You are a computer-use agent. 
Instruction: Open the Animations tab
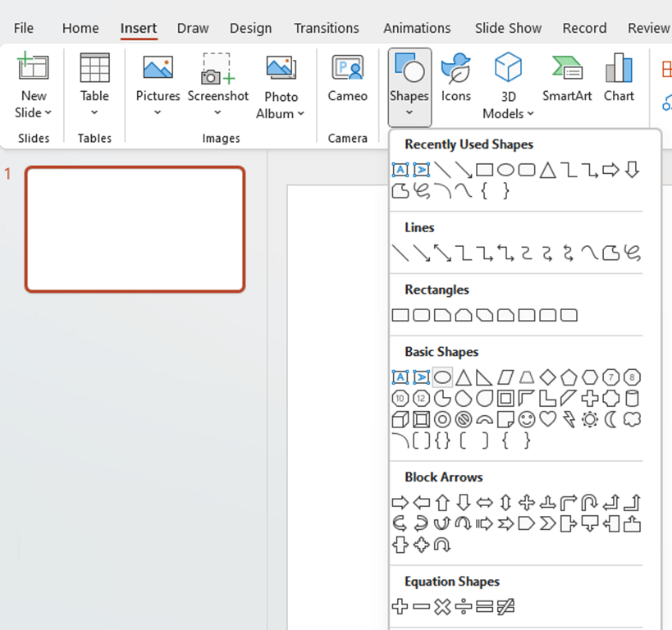[x=417, y=28]
